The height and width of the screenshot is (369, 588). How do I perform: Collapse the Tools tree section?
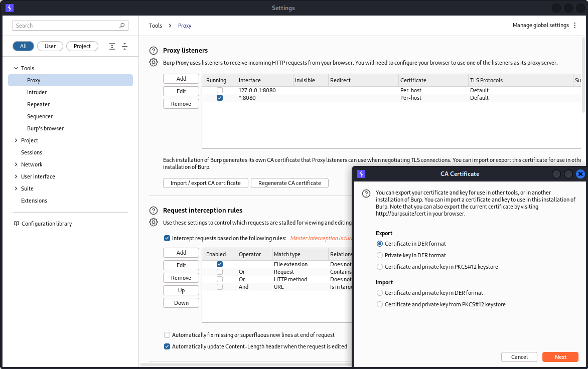click(x=16, y=68)
